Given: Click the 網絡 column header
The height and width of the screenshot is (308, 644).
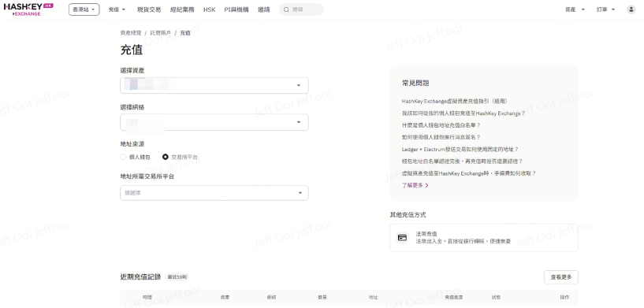Looking at the screenshot, I should tap(271, 297).
